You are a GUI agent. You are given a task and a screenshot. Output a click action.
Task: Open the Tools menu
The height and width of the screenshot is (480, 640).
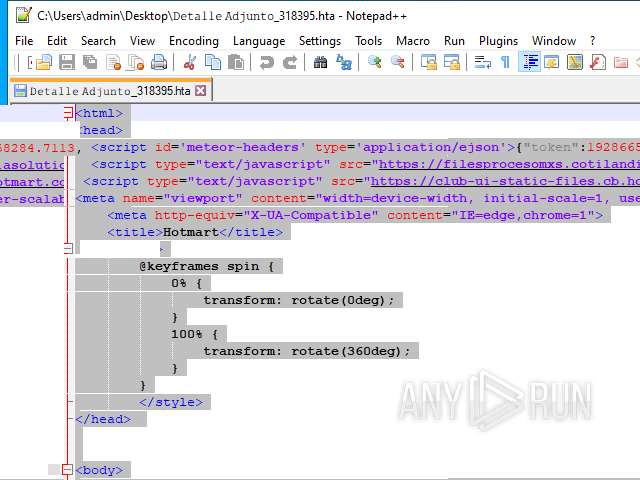(x=369, y=41)
